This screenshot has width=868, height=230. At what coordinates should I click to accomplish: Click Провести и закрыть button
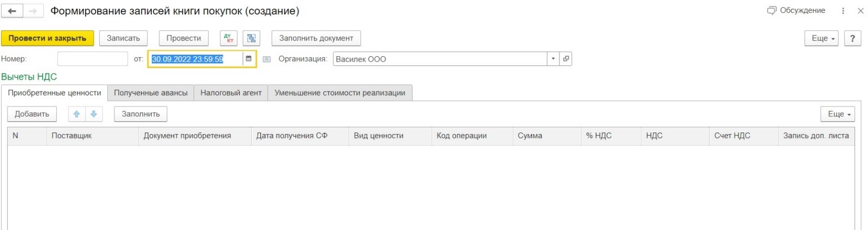(x=47, y=38)
